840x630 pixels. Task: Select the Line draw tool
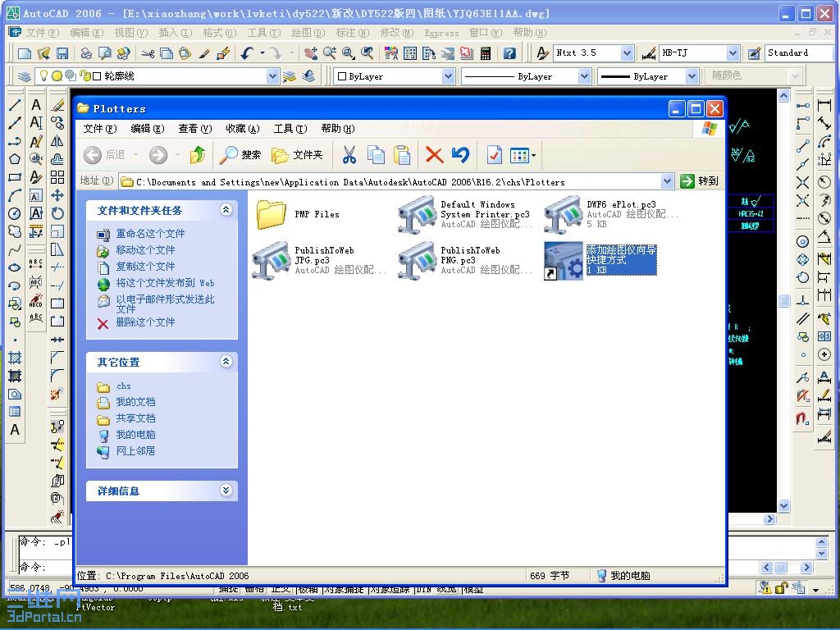pos(15,105)
